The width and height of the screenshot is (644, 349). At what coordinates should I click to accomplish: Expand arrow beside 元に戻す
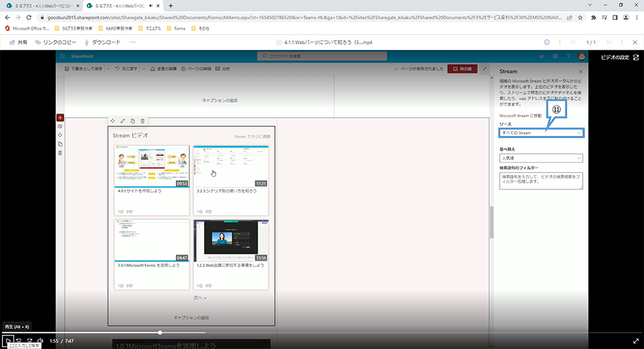144,69
